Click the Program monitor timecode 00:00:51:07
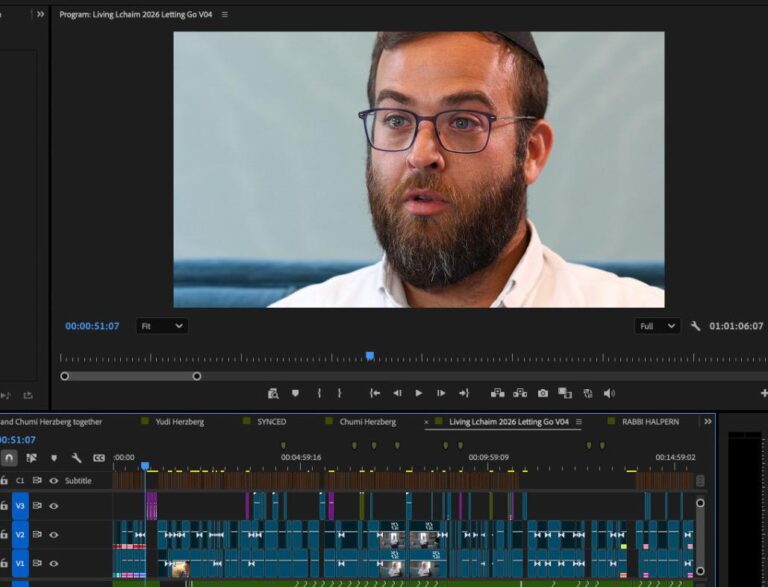 (x=92, y=326)
